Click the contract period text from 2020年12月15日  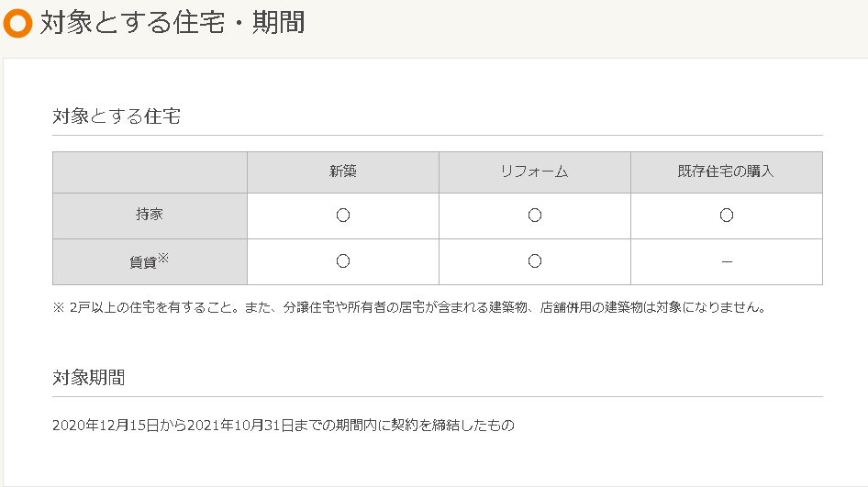click(284, 425)
